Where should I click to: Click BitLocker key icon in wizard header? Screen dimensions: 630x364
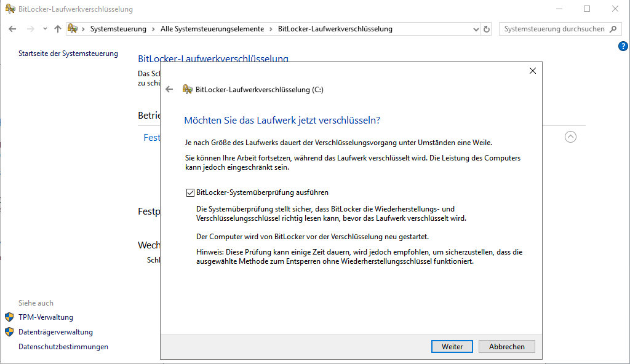pyautogui.click(x=187, y=89)
